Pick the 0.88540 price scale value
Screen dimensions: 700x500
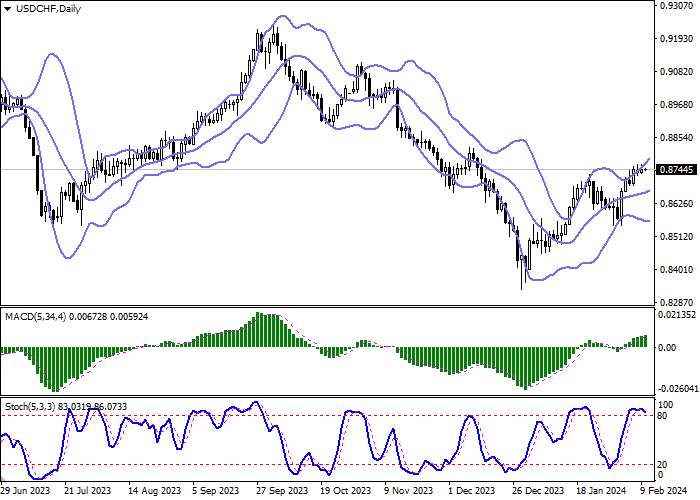[677, 138]
